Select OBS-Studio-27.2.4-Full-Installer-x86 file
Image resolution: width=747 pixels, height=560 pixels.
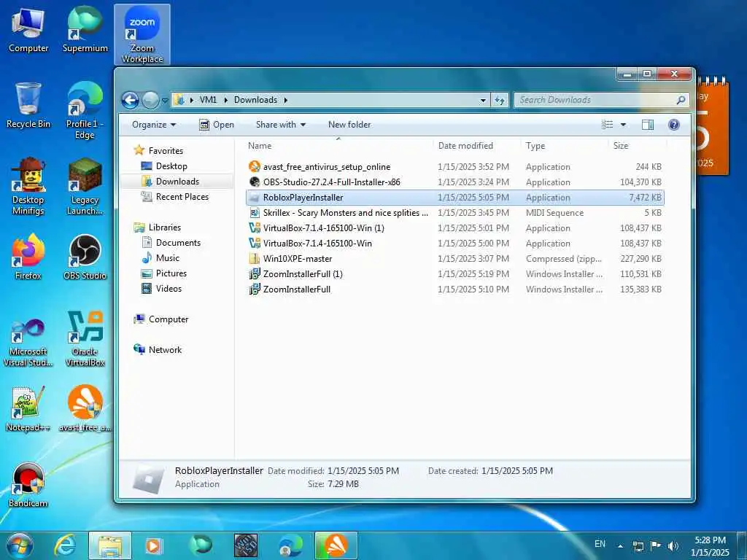455,182
